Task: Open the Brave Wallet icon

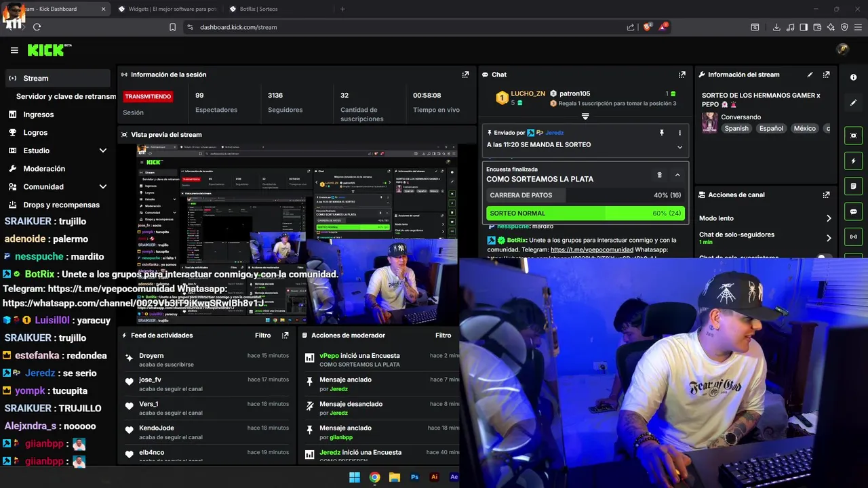Action: [817, 27]
